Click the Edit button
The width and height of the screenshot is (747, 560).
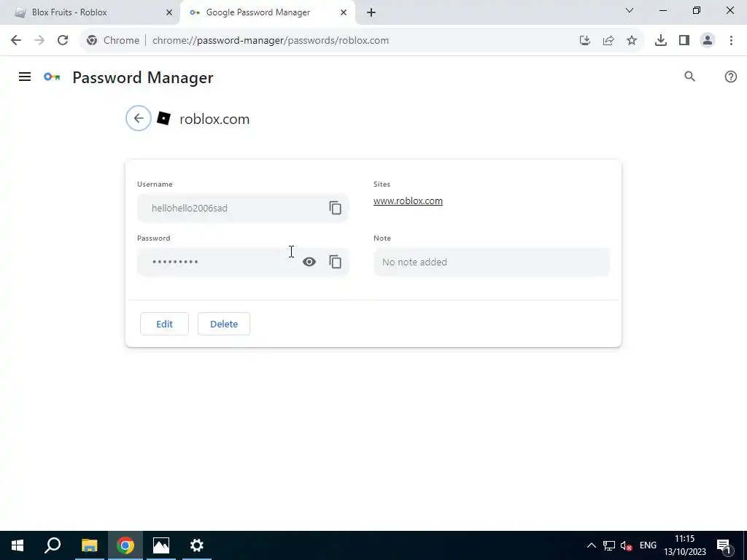tap(164, 324)
